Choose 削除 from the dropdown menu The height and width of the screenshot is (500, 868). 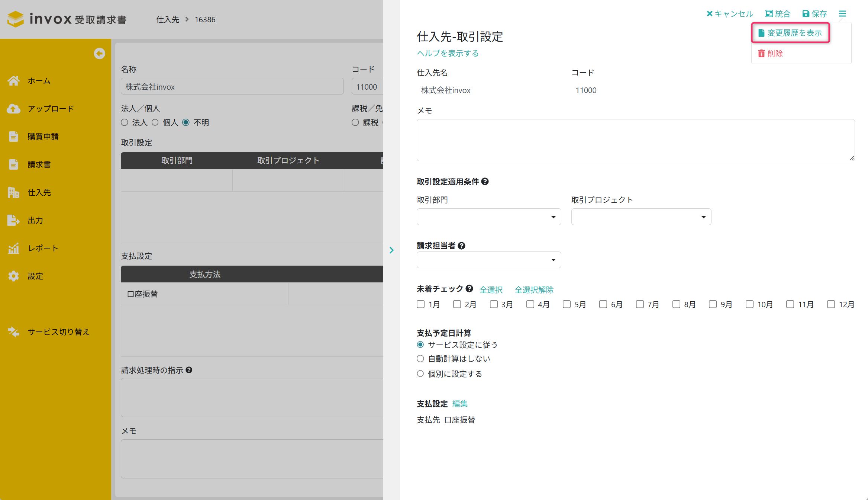771,54
